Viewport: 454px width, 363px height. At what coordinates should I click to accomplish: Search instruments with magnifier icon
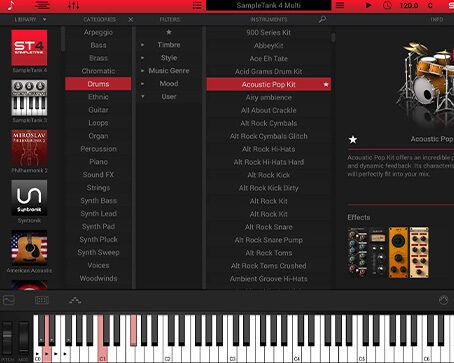pyautogui.click(x=322, y=20)
